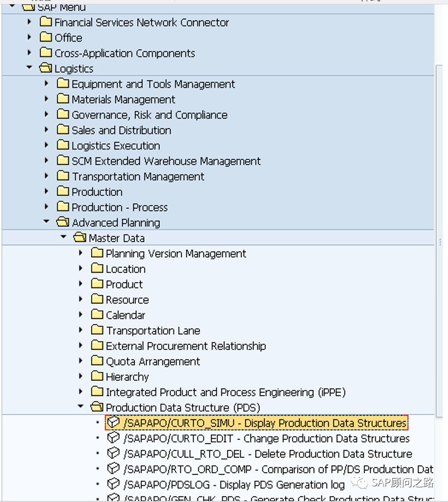Select the Cross-Application Components folder label
The width and height of the screenshot is (448, 502).
pos(125,53)
